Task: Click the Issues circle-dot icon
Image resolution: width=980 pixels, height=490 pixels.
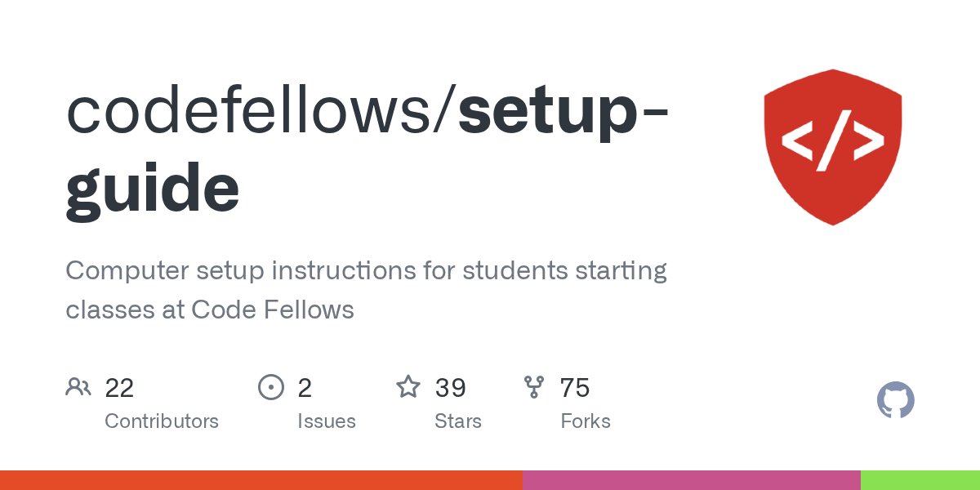Action: pyautogui.click(x=270, y=387)
